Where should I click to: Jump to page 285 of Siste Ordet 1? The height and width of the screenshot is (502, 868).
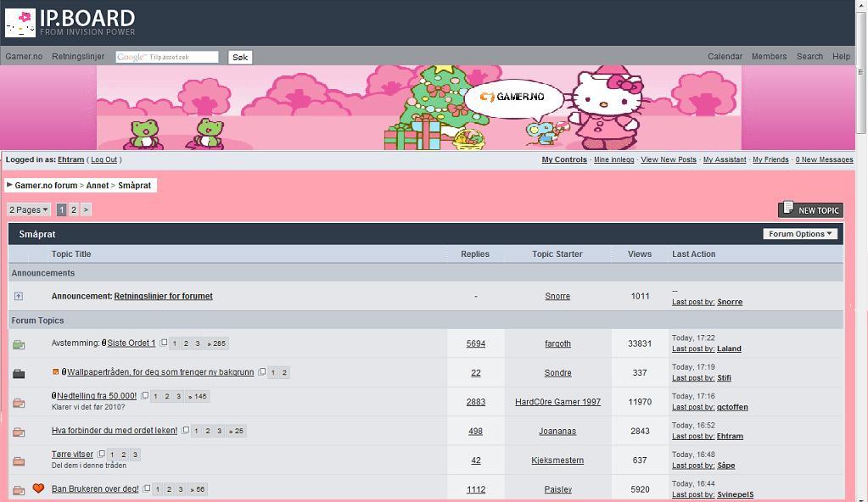(x=216, y=343)
